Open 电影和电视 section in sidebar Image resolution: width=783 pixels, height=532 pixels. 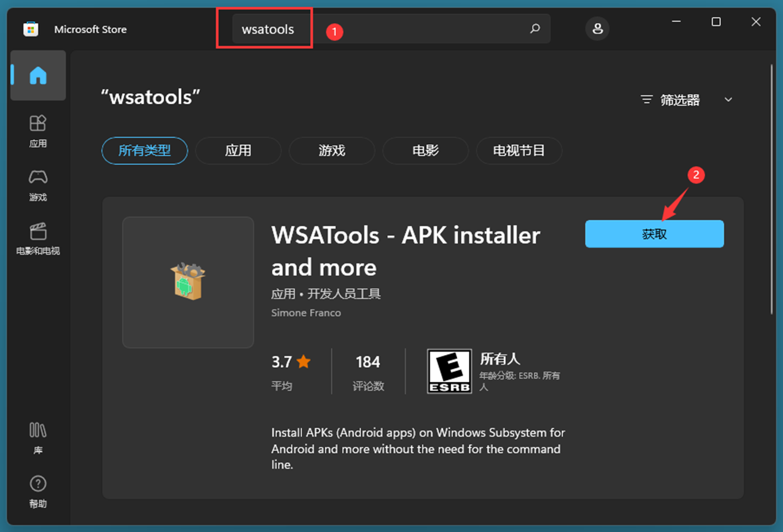[x=38, y=239]
